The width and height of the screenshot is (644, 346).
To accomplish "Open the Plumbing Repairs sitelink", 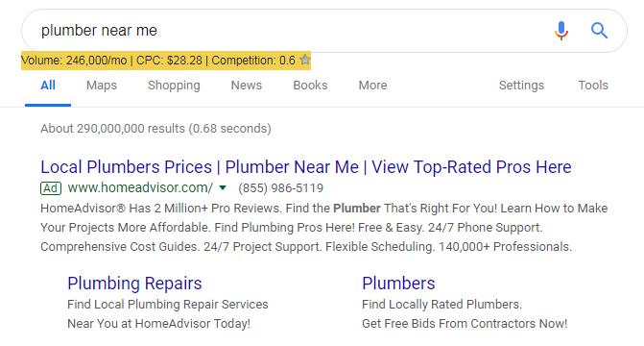I will [134, 284].
